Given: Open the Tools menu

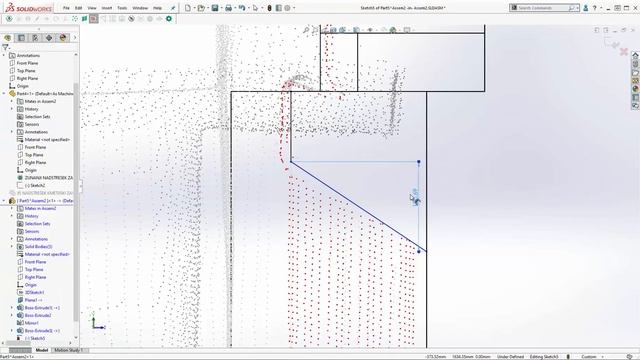Looking at the screenshot, I should (122, 8).
